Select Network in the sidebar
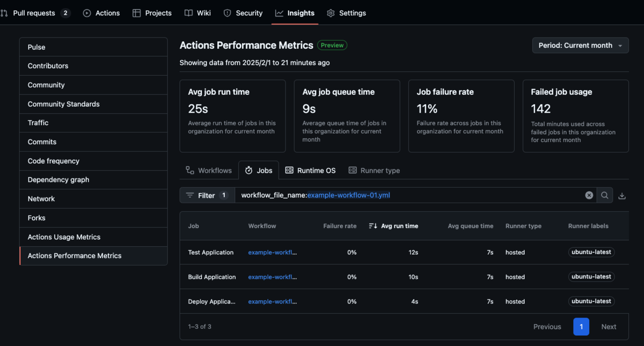644x346 pixels. (x=93, y=198)
